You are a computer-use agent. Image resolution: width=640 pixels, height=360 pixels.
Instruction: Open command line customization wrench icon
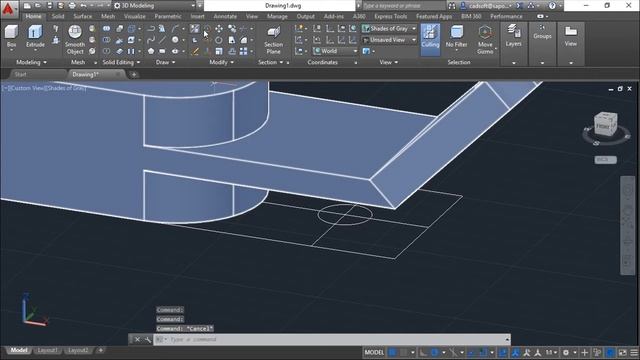(x=148, y=340)
